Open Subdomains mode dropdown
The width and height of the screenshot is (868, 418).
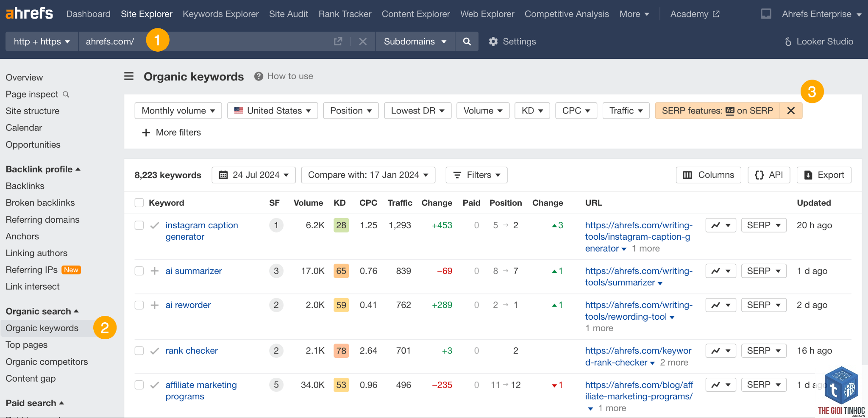(415, 42)
